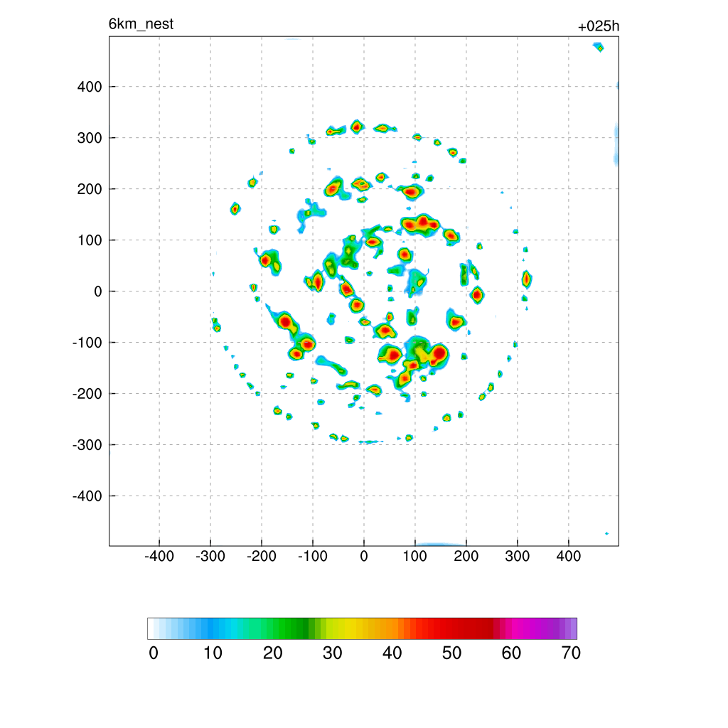Image resolution: width=728 pixels, height=728 pixels.
Task: Pick the yellow colorbar segment near 33
Action: [x=350, y=628]
